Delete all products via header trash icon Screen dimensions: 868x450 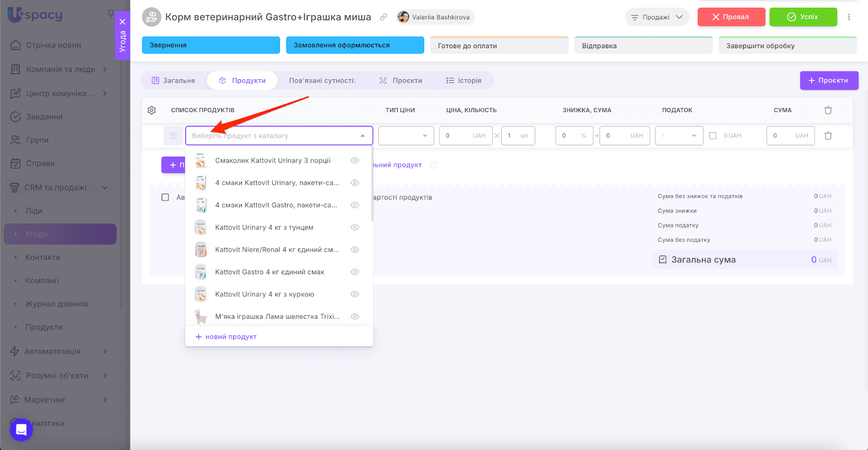[828, 110]
